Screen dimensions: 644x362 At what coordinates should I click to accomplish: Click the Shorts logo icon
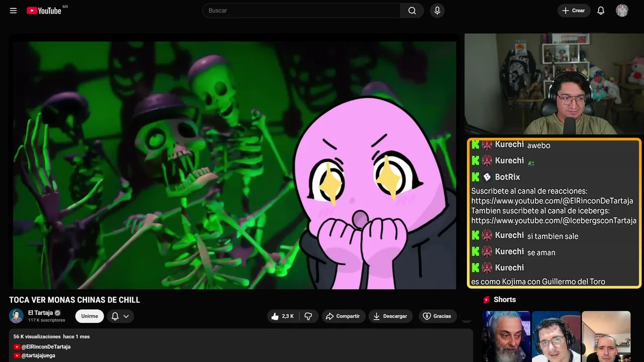tap(487, 300)
